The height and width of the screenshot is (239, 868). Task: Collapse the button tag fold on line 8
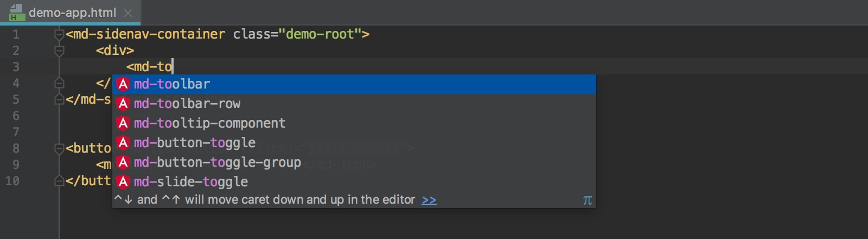59,149
